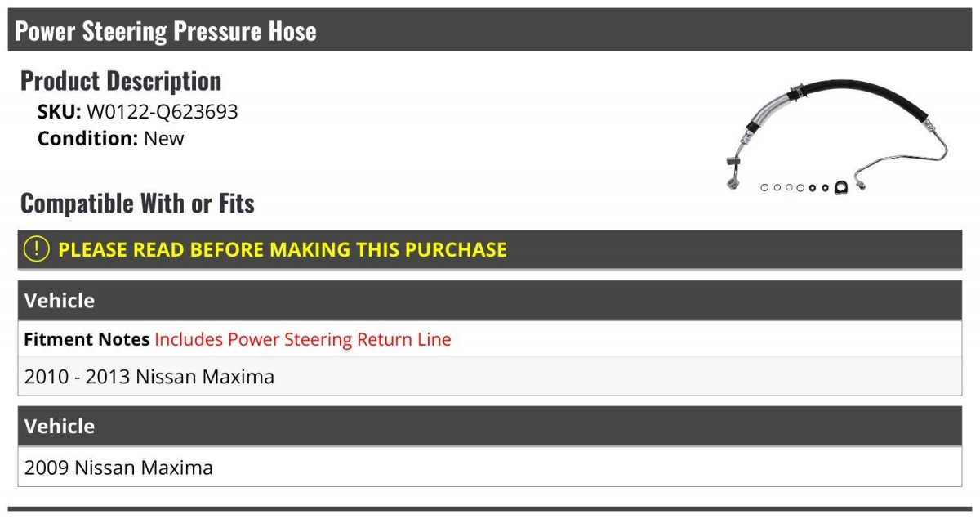
Task: Select the SKU number W0122-Q623693
Action: click(x=163, y=112)
